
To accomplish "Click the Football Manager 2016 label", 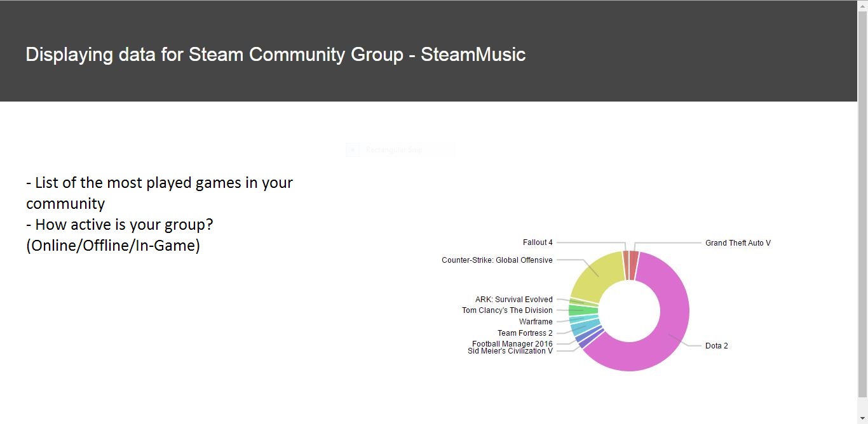I will [x=512, y=344].
